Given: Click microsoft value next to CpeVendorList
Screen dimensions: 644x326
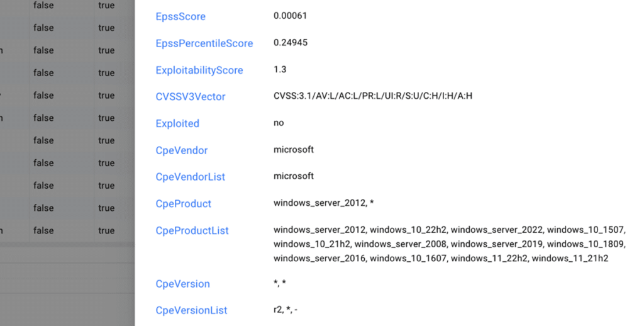Looking at the screenshot, I should click(x=294, y=176).
